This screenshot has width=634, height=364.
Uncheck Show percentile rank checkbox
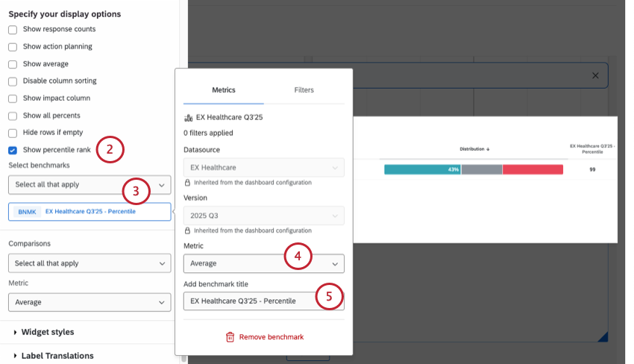tap(13, 151)
